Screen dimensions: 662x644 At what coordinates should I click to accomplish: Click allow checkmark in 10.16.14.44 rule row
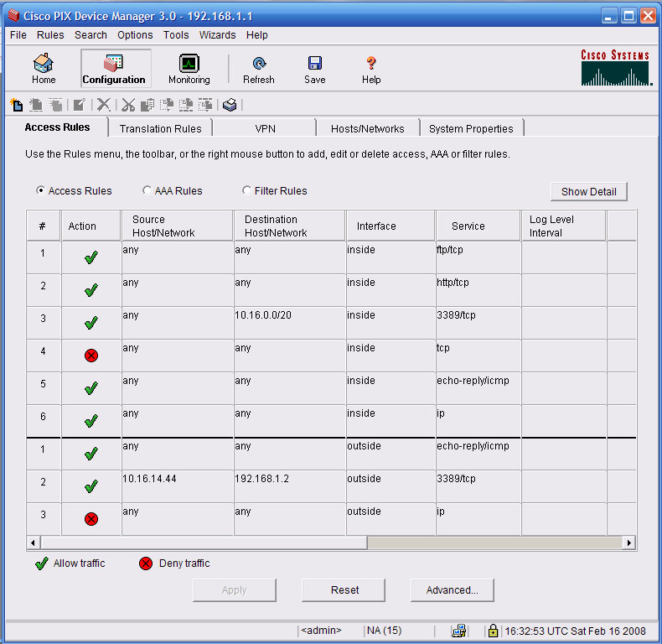point(91,486)
